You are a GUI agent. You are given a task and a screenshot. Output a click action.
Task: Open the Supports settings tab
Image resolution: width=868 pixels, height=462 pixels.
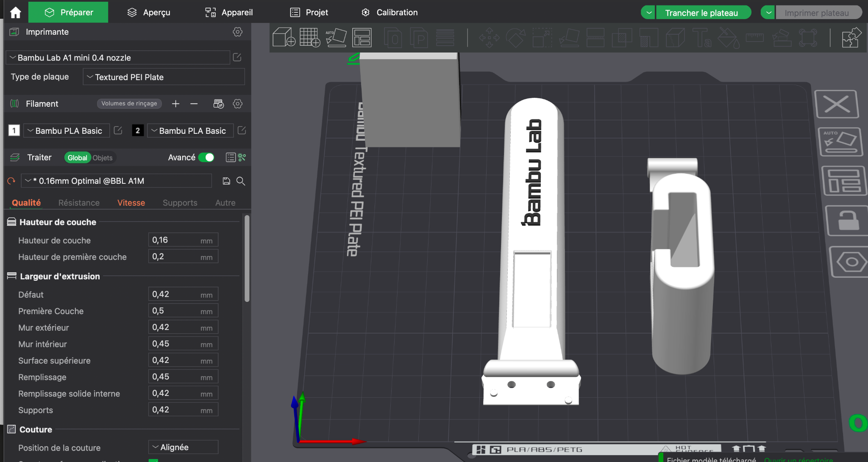click(x=180, y=203)
